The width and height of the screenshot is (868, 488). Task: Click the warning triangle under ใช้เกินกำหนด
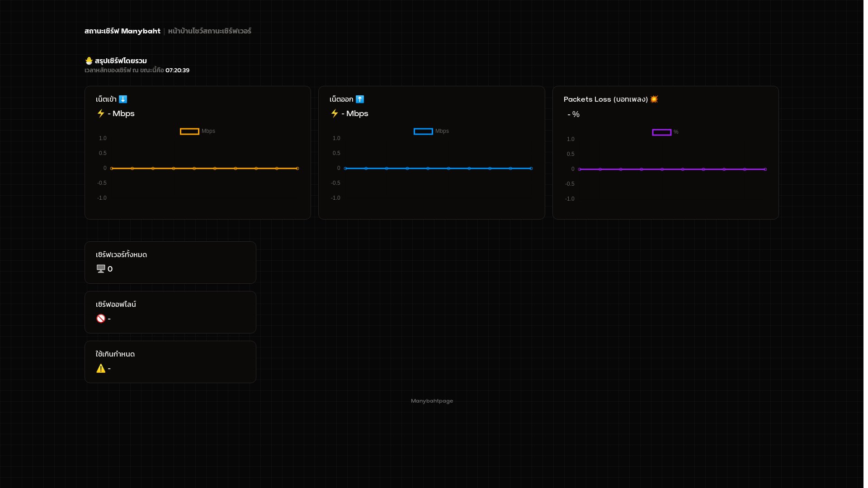click(101, 368)
